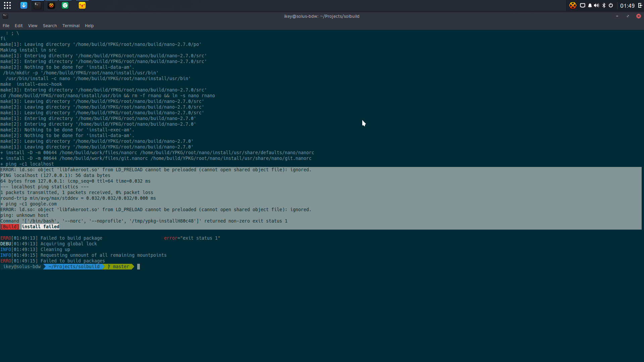Screen dimensions: 644x362
Task: Minimize the terminal window
Action: [617, 16]
